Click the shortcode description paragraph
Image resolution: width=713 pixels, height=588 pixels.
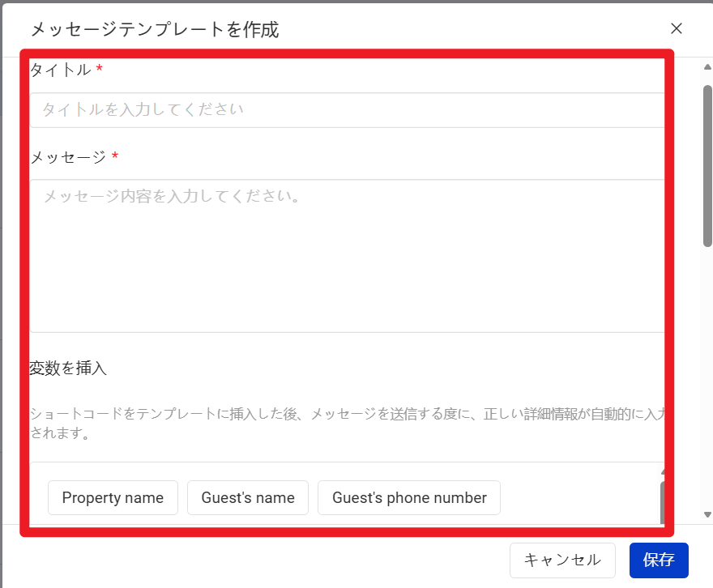pos(348,423)
